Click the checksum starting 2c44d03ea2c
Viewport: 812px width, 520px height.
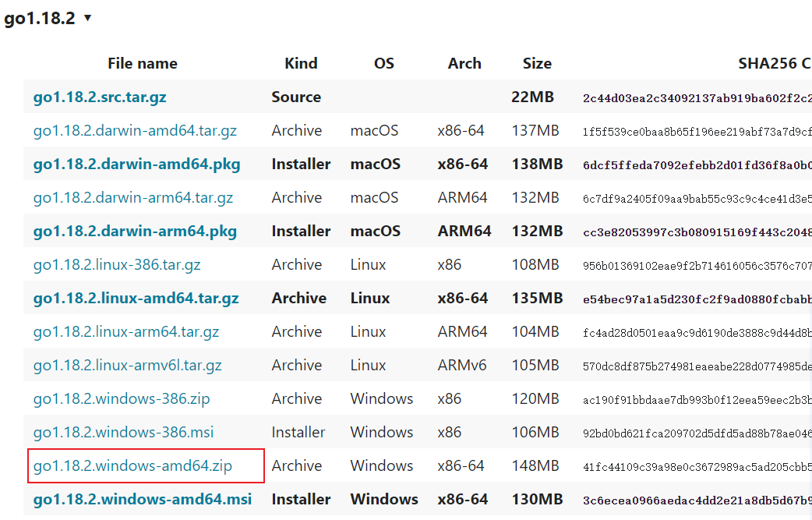click(x=697, y=98)
